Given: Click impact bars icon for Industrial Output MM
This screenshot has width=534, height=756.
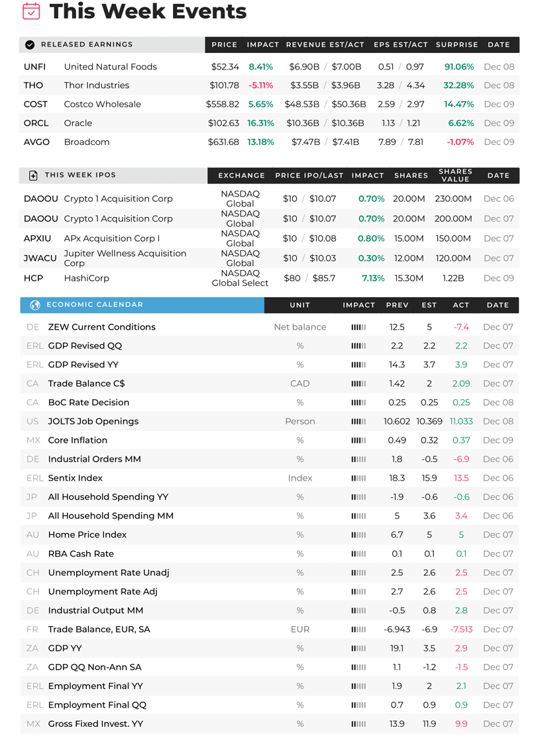Looking at the screenshot, I should click(358, 611).
